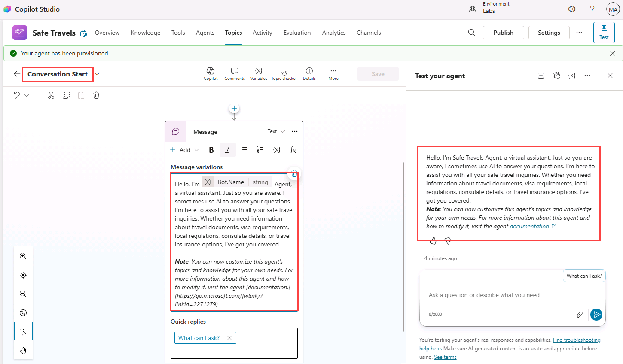
Task: Insert a bulleted list in the message
Action: coord(244,150)
